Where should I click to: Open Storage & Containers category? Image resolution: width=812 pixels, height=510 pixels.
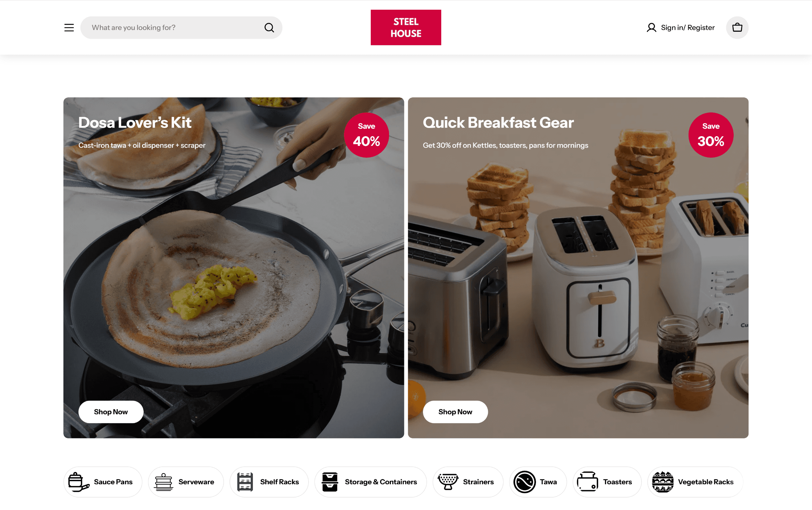point(370,482)
